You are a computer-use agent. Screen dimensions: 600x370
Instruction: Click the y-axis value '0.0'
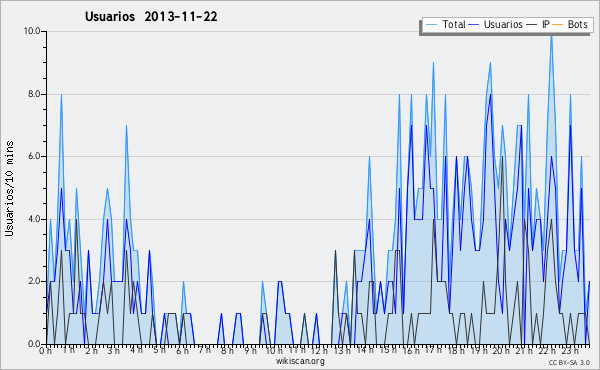[34, 344]
